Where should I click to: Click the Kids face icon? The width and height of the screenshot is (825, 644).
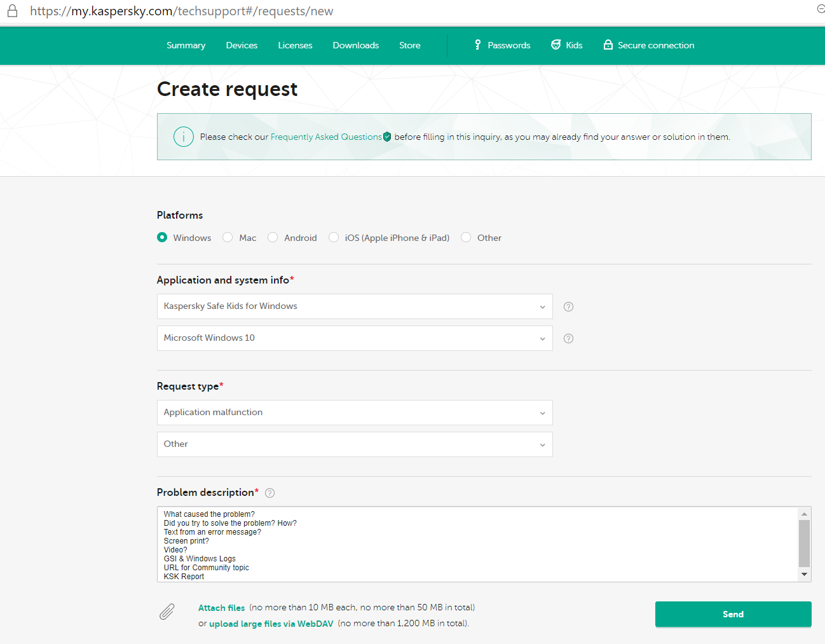pyautogui.click(x=556, y=45)
